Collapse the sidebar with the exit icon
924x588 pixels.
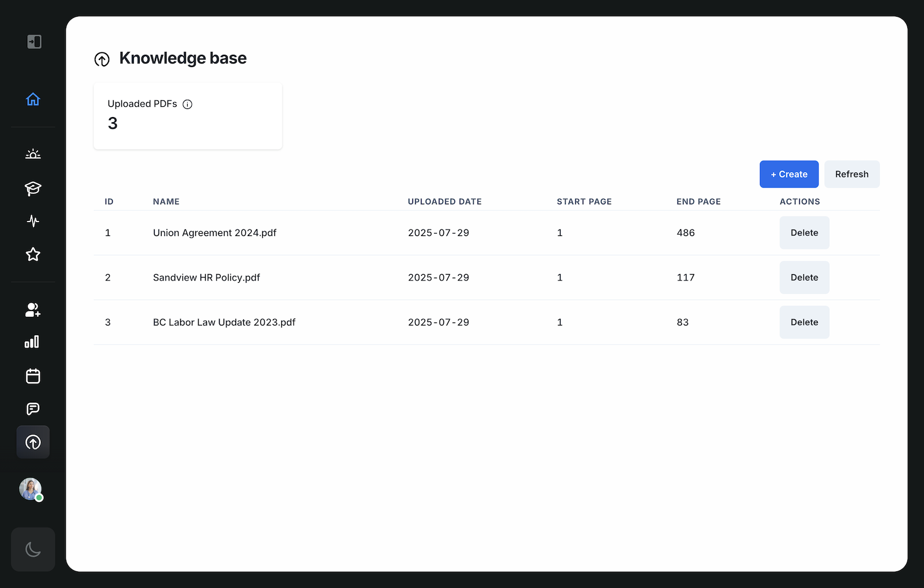point(34,42)
